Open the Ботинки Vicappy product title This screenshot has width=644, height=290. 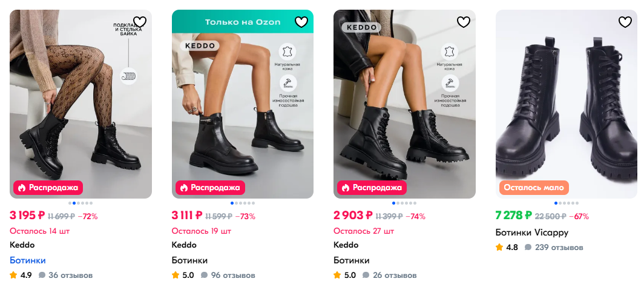point(531,232)
